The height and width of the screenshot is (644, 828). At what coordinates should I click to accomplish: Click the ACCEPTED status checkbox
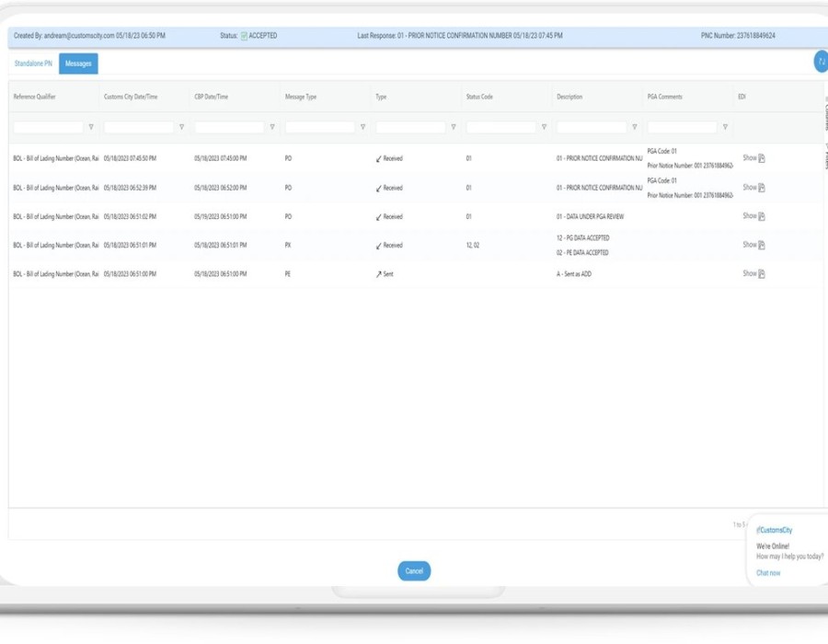click(244, 36)
